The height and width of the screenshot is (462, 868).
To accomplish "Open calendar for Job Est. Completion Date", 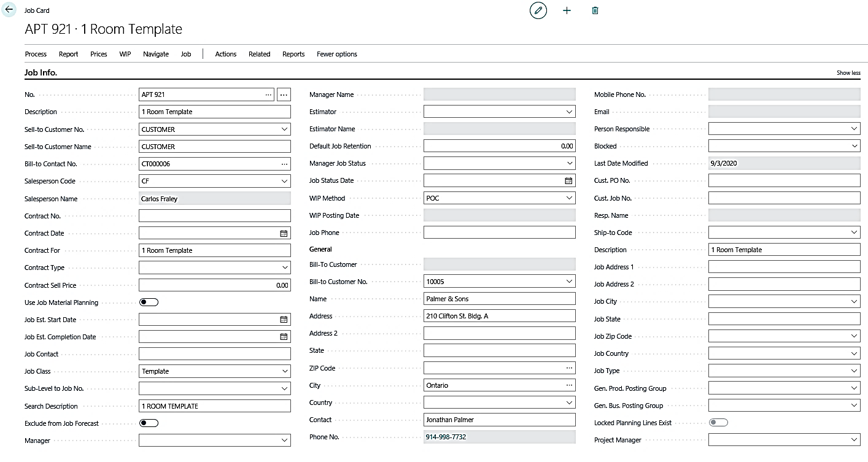I will [x=284, y=337].
